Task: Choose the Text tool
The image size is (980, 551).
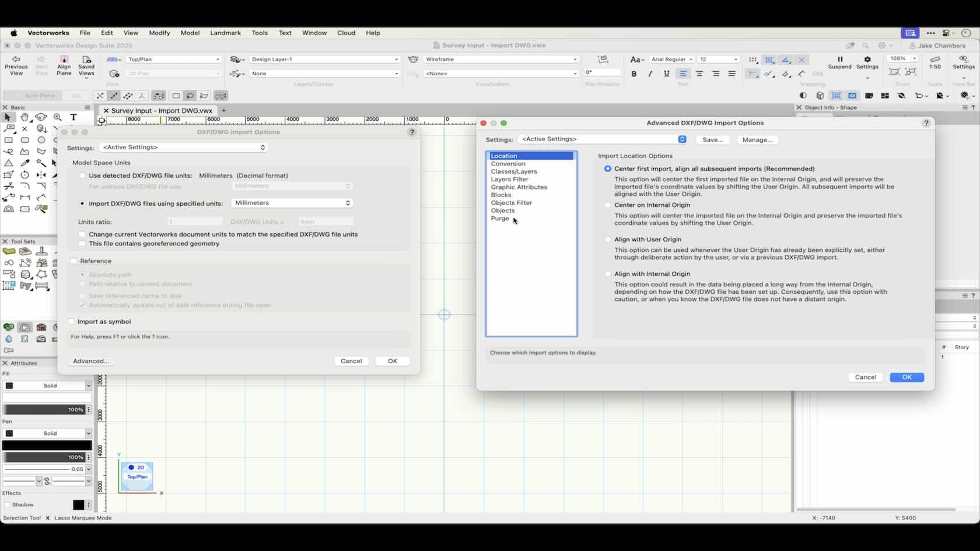Action: tap(73, 118)
